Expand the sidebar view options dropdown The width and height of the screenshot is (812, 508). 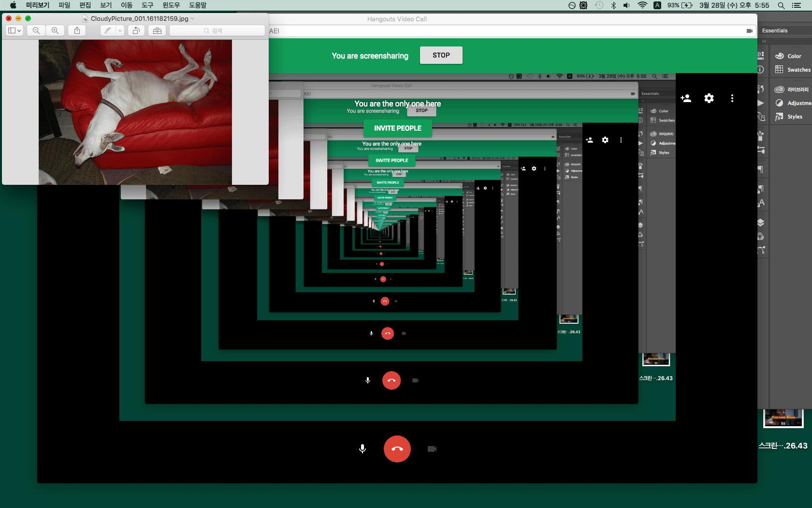(14, 30)
